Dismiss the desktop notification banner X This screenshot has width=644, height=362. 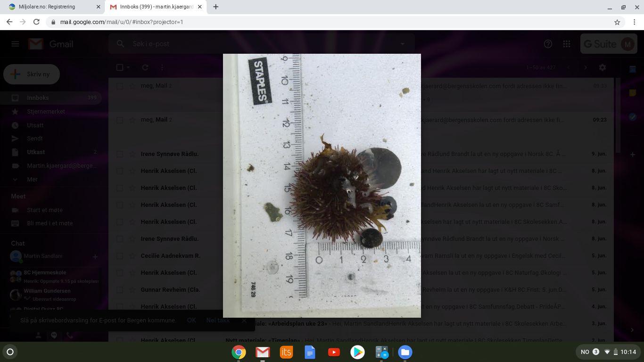pos(244,320)
